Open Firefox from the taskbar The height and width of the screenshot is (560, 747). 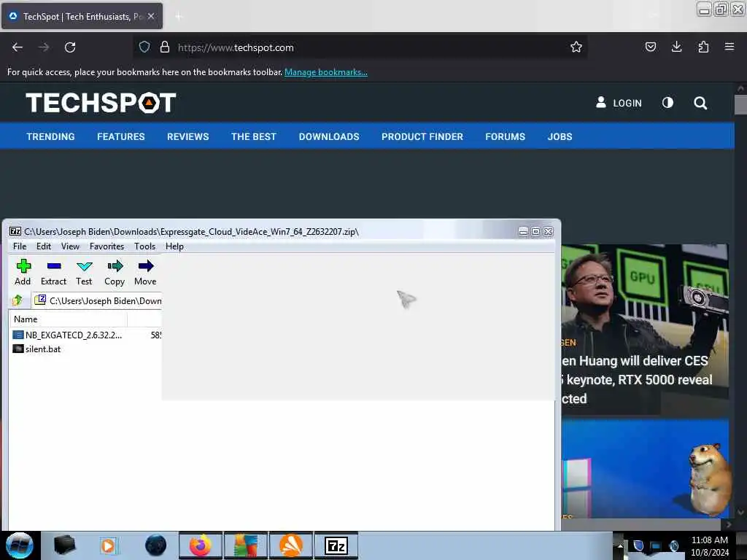coord(201,545)
